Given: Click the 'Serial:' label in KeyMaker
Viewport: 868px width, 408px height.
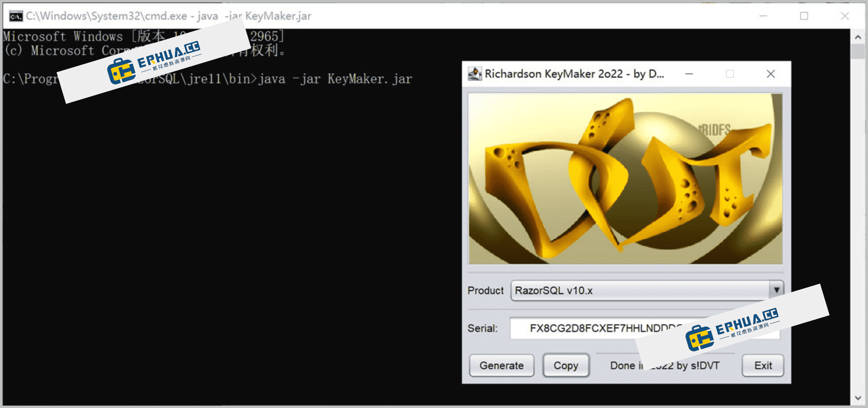Looking at the screenshot, I should pos(482,328).
